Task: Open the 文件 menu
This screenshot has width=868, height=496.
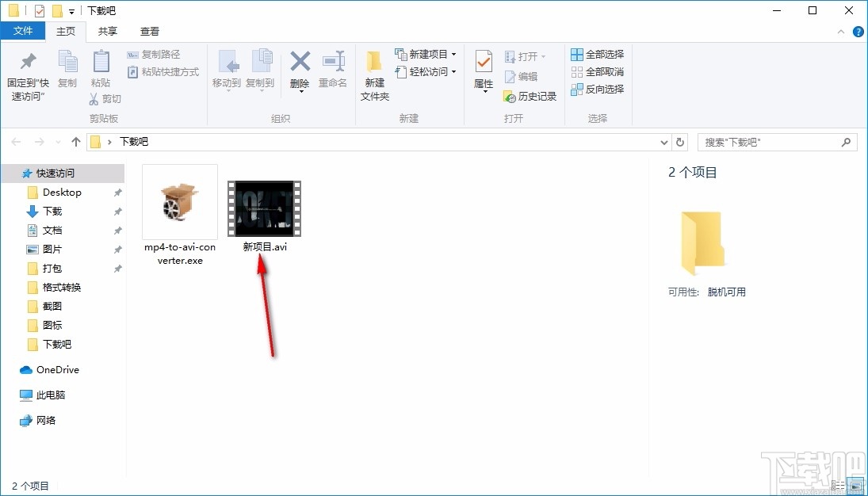Action: 23,30
